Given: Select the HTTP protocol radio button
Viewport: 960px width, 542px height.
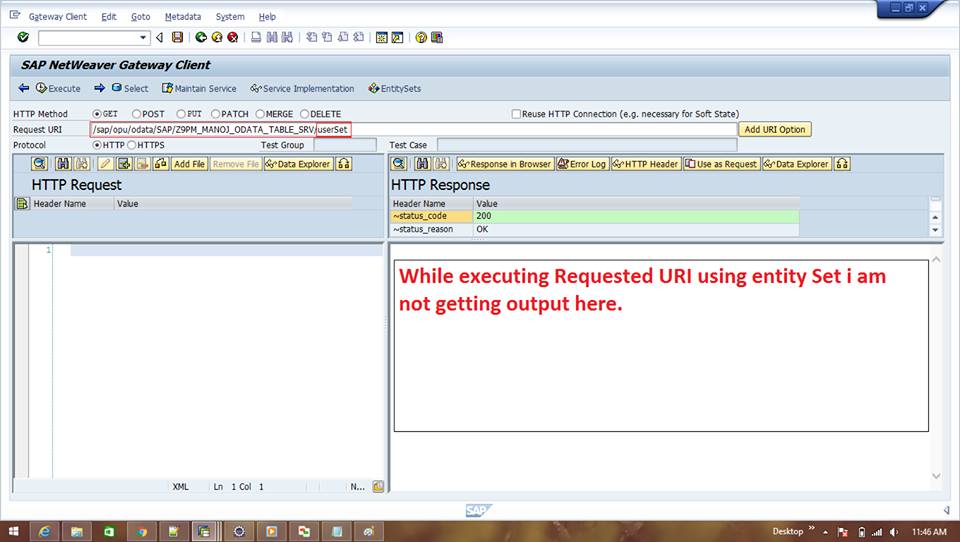Looking at the screenshot, I should coord(97,145).
